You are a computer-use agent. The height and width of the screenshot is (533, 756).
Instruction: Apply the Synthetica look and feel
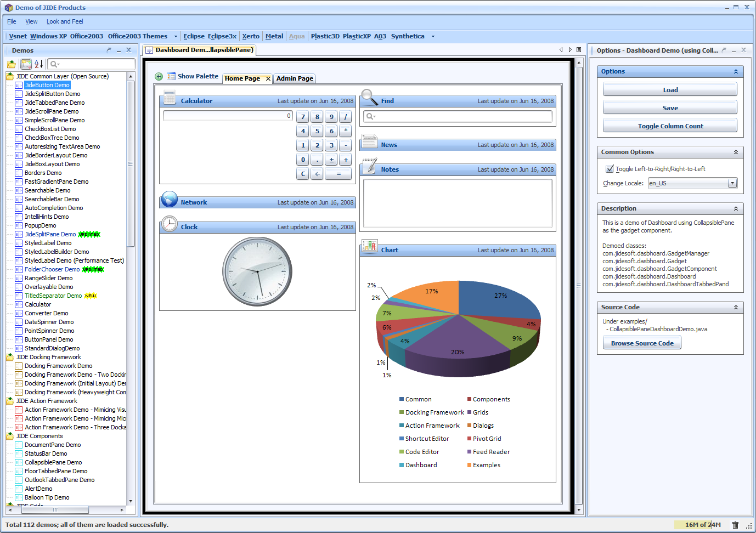408,36
